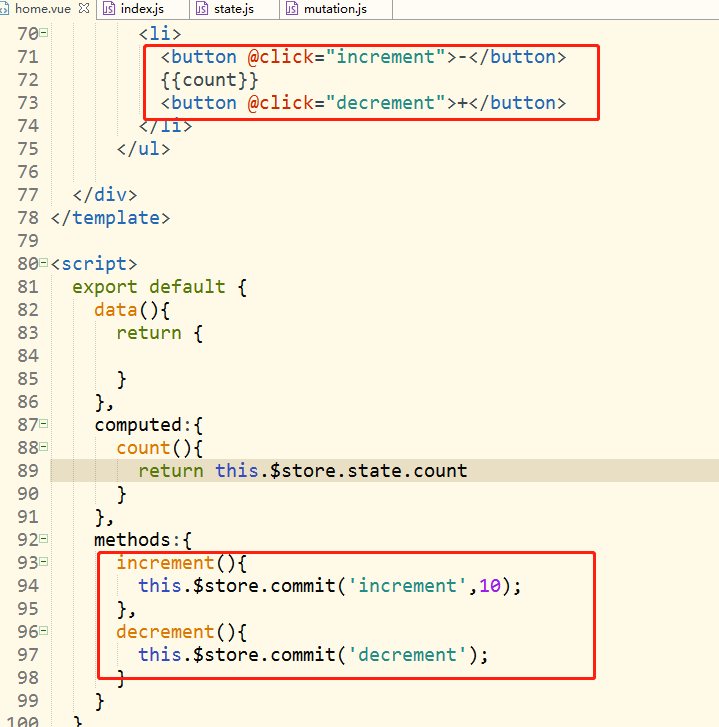Click the count() computed name line 88

pyautogui.click(x=143, y=448)
